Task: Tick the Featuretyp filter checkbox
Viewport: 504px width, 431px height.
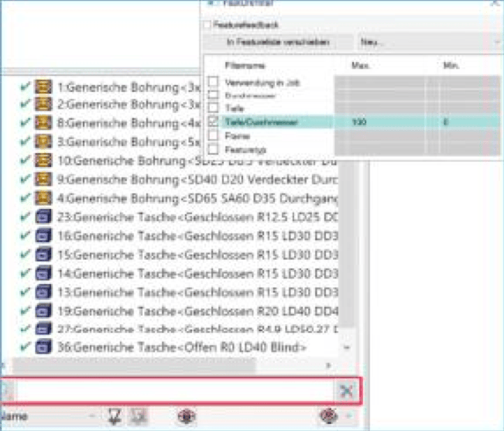Action: [x=213, y=149]
